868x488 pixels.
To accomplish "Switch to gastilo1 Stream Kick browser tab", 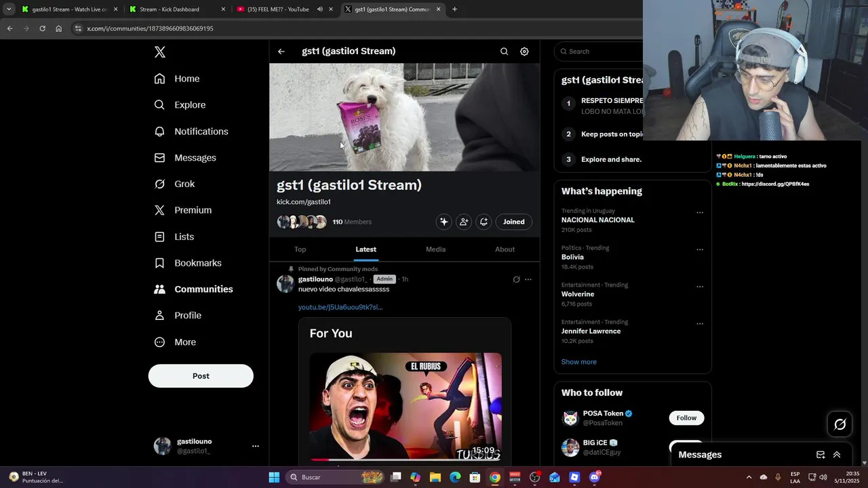I will point(69,9).
